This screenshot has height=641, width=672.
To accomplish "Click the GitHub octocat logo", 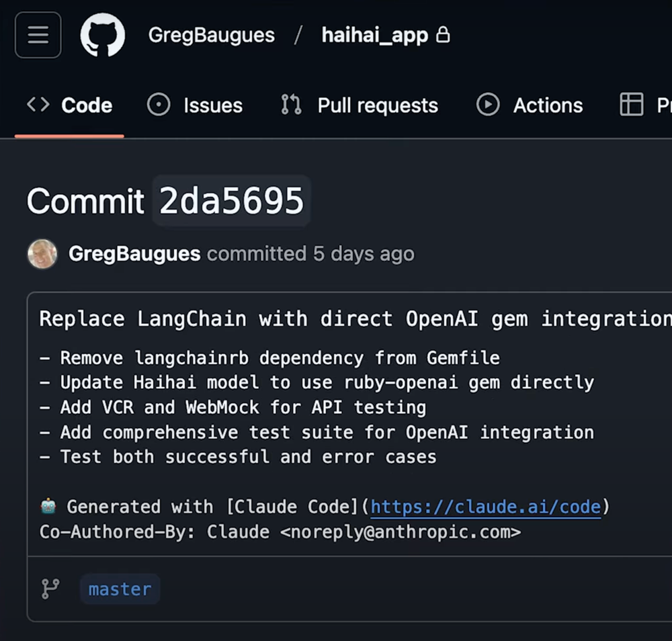I will tap(102, 35).
